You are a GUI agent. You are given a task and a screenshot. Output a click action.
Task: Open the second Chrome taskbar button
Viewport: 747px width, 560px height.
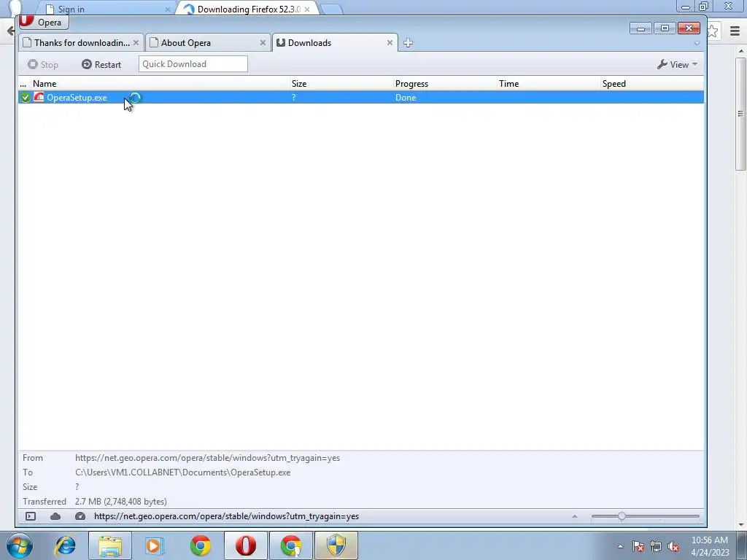coord(291,545)
